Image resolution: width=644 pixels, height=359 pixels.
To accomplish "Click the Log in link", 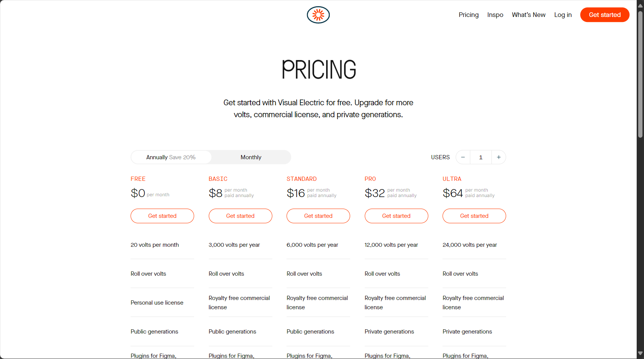I will coord(563,15).
